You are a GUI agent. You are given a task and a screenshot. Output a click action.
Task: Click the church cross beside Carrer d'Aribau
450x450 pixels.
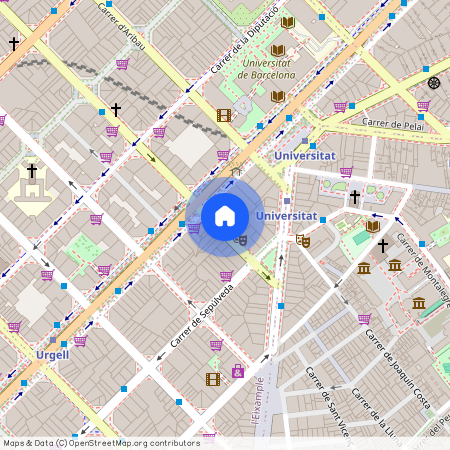116,110
